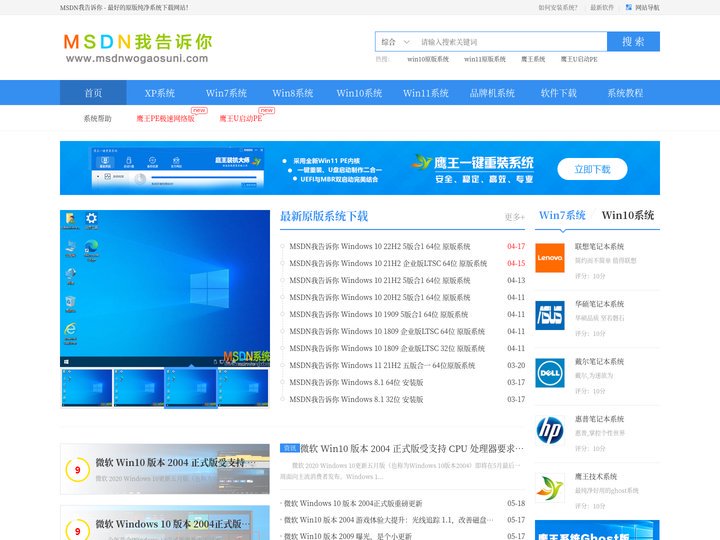Screen dimensions: 720x540
Task: Switch to the Win10系统 sidebar tab
Action: pyautogui.click(x=628, y=215)
